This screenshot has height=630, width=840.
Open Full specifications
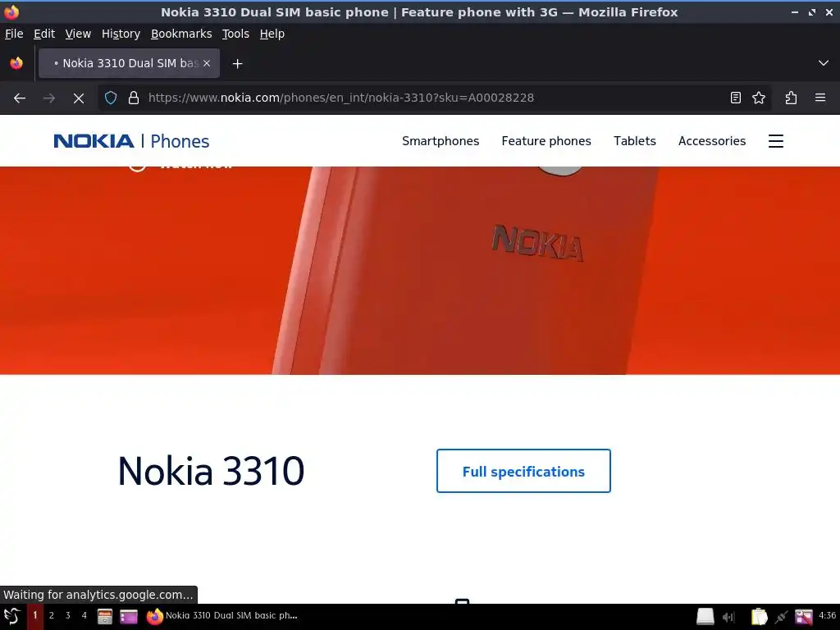tap(523, 471)
